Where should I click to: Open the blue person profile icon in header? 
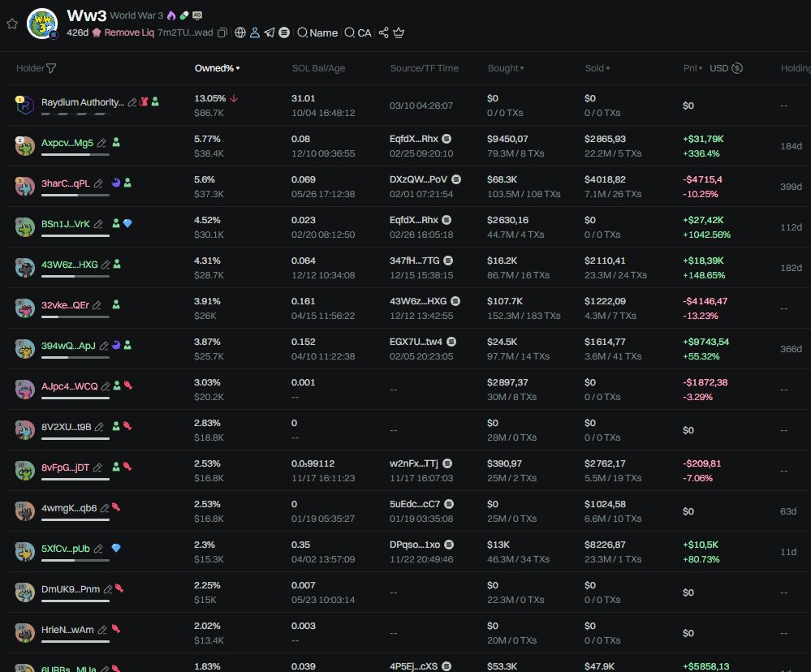click(x=254, y=32)
